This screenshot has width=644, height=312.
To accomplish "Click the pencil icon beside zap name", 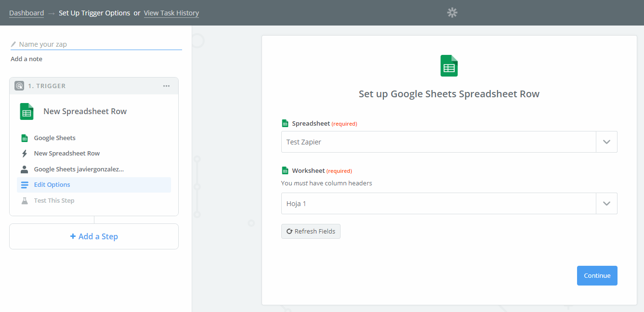I will coord(13,44).
